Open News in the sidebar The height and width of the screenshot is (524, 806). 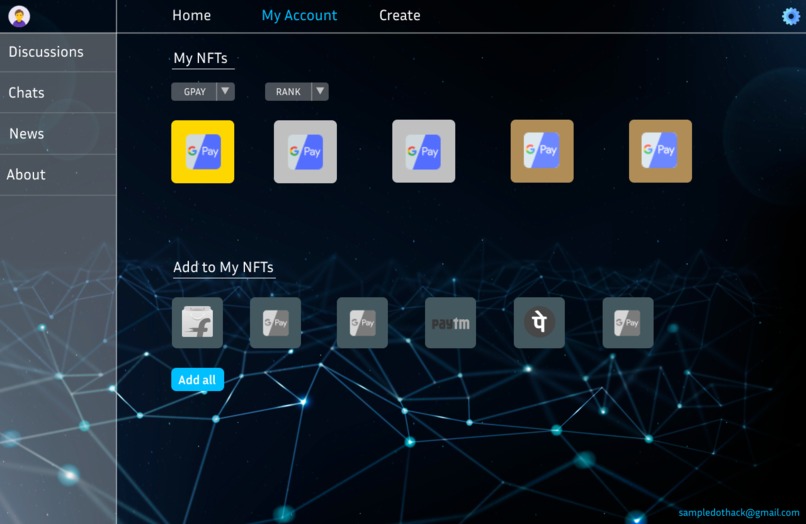point(58,134)
